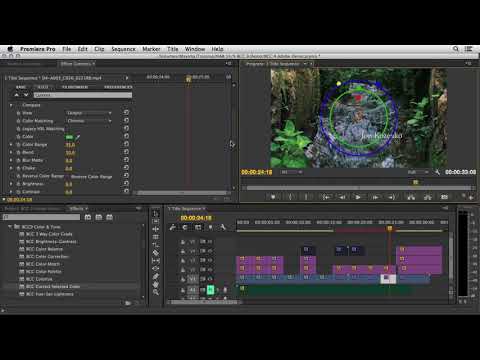Switch to the Effect Controls tab
The height and width of the screenshot is (360, 480).
[x=78, y=64]
